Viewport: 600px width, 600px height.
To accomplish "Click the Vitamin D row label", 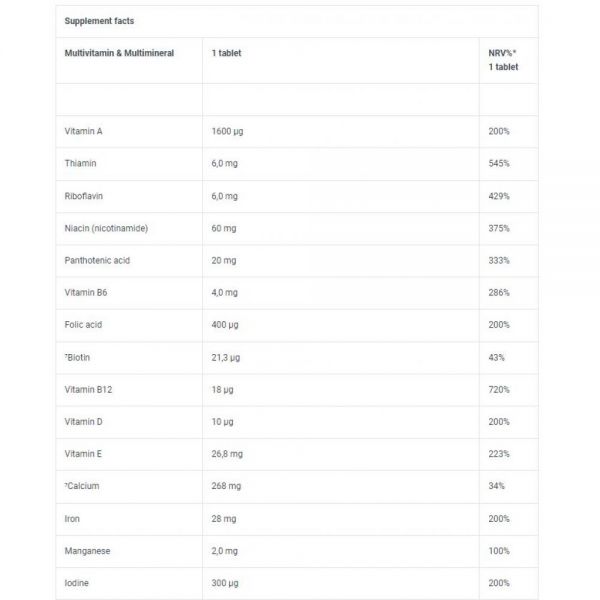I will [x=83, y=422].
